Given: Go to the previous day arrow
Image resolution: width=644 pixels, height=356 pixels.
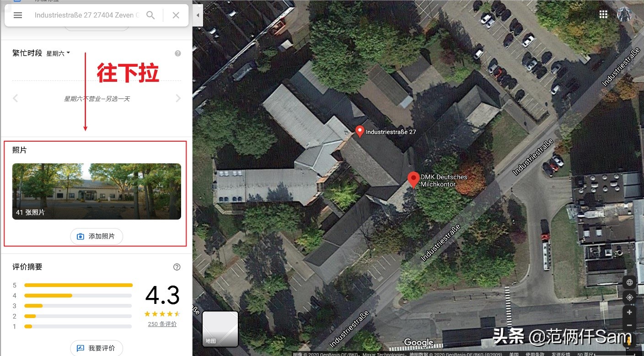Looking at the screenshot, I should click(x=16, y=98).
